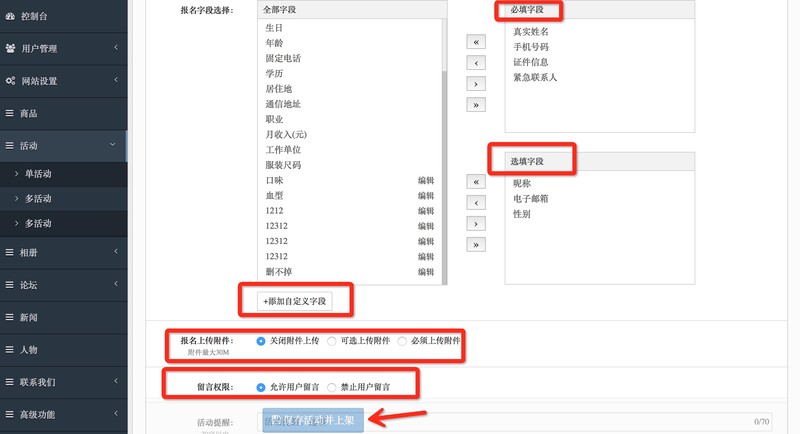Click the 用户管理 users icon

tap(10, 48)
